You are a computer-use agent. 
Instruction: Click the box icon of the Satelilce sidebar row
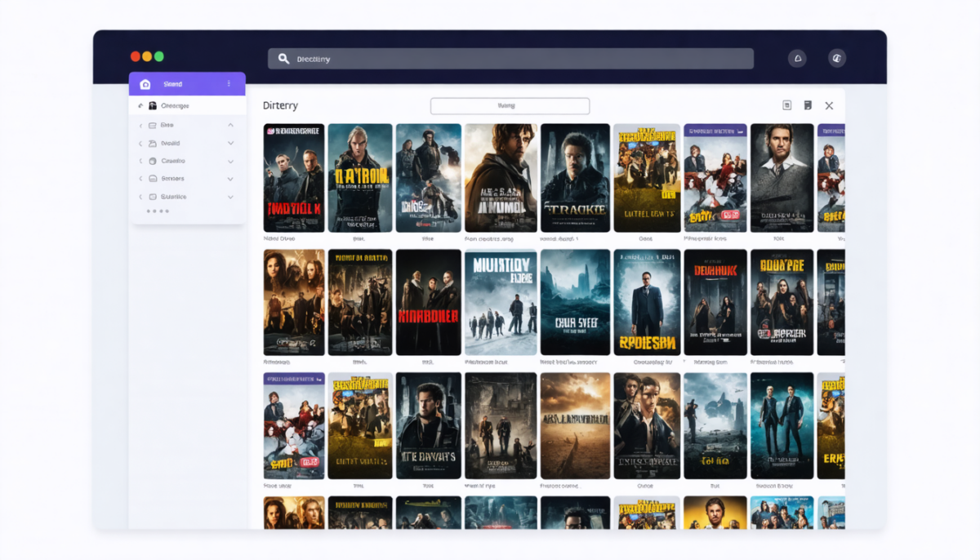click(x=153, y=197)
